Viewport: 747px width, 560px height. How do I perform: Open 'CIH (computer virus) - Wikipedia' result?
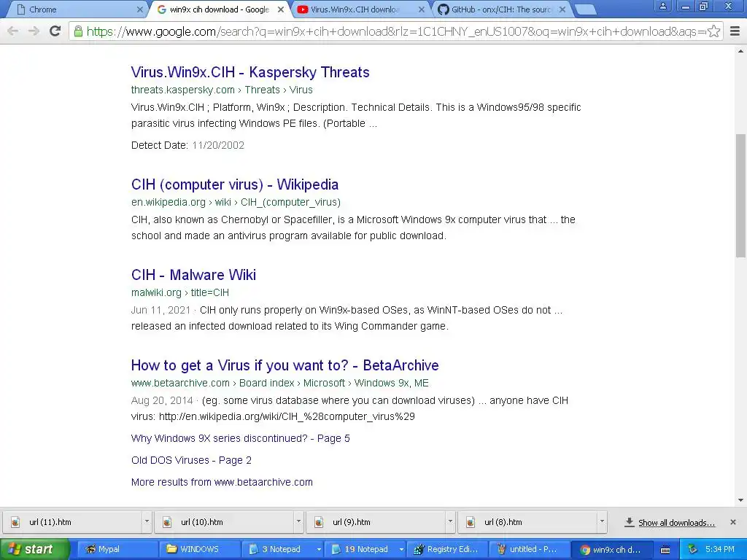tap(235, 184)
